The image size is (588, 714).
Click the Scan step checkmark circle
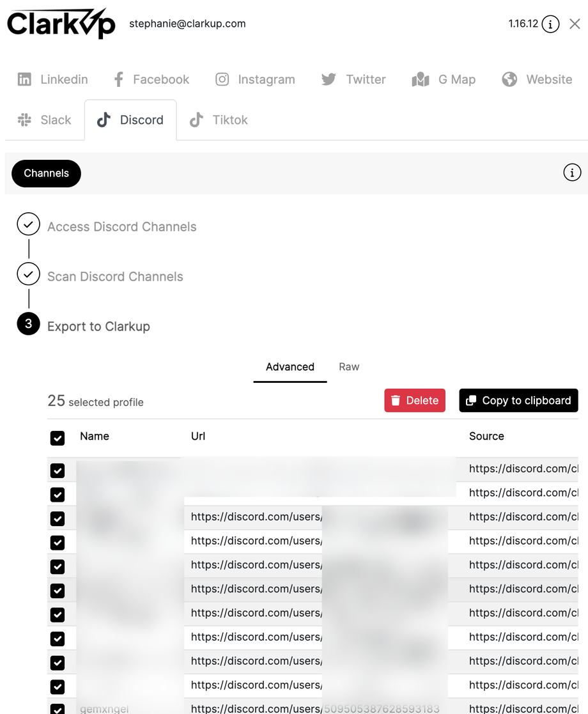pyautogui.click(x=28, y=274)
